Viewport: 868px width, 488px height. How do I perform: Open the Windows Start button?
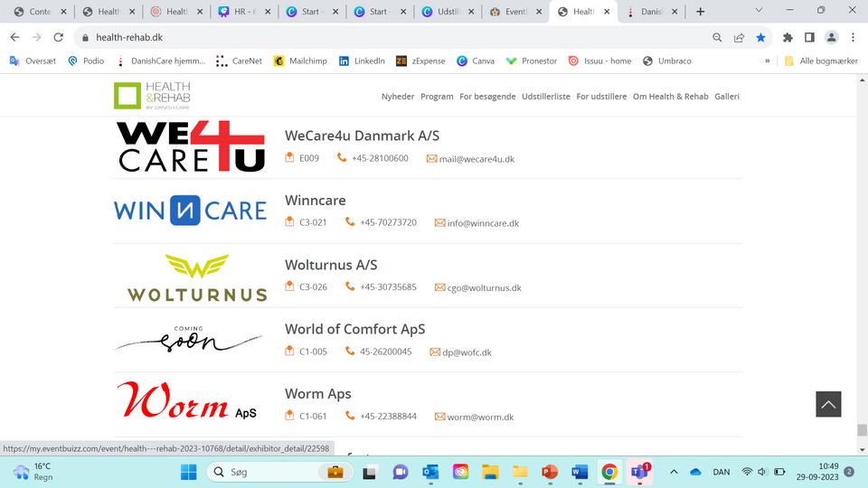188,472
